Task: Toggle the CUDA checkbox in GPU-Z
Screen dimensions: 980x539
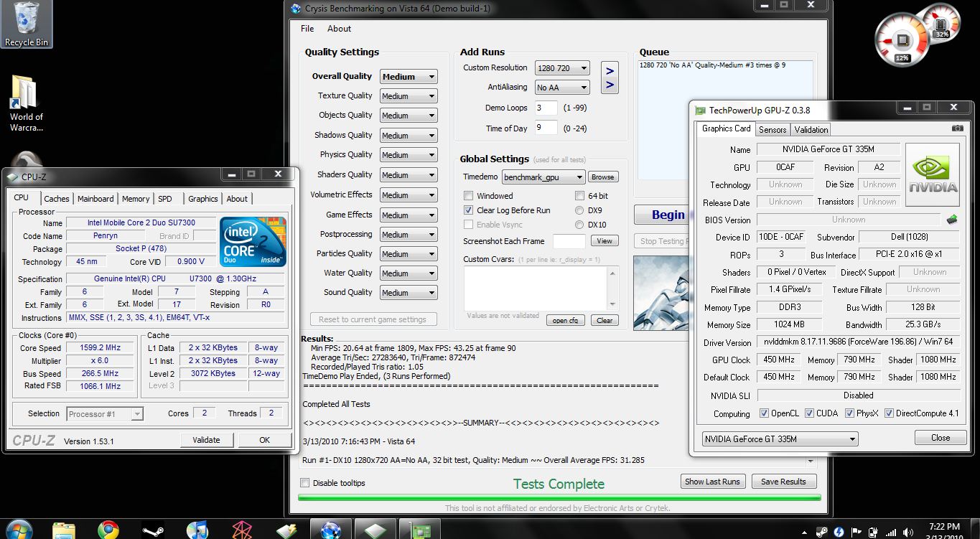Action: [809, 413]
